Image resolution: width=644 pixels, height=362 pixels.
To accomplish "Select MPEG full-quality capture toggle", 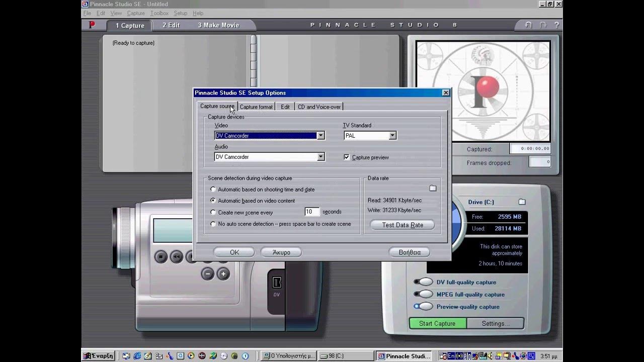I will tap(424, 294).
